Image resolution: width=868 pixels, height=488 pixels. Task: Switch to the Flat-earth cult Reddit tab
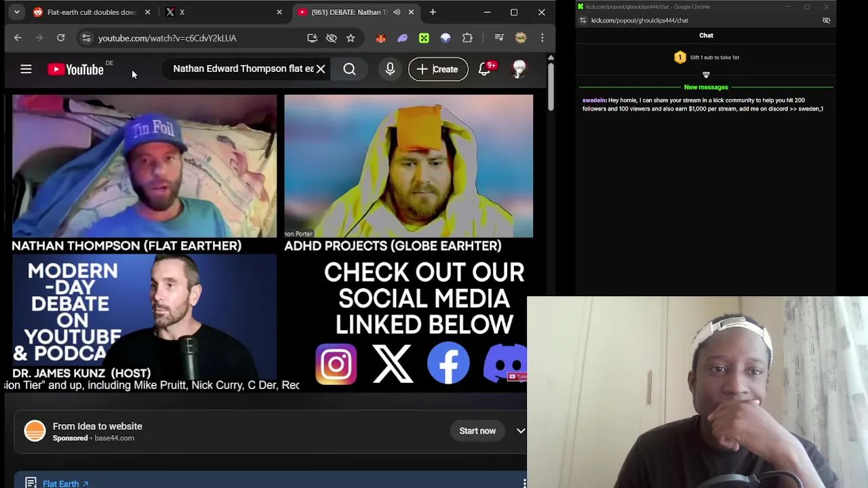point(92,12)
